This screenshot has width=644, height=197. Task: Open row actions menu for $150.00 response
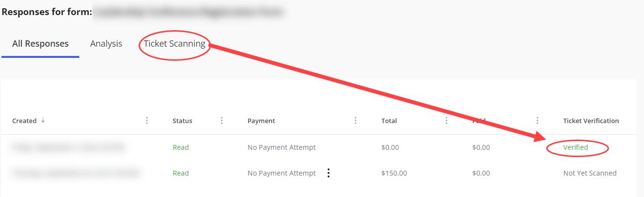329,173
